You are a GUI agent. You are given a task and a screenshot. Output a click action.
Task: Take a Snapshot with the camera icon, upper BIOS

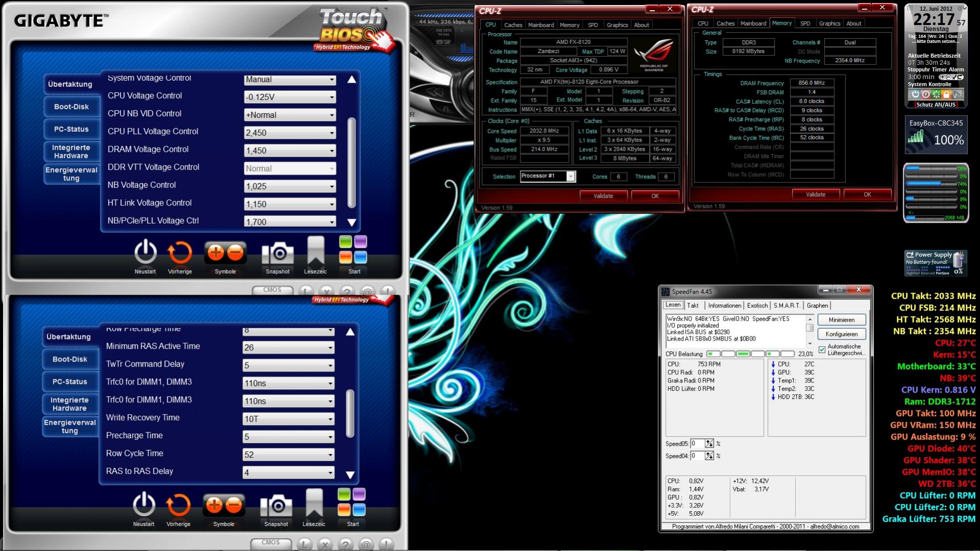tap(277, 253)
